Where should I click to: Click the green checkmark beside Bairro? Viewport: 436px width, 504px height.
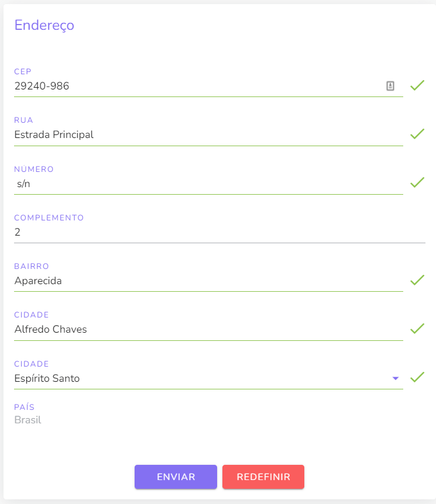(417, 280)
